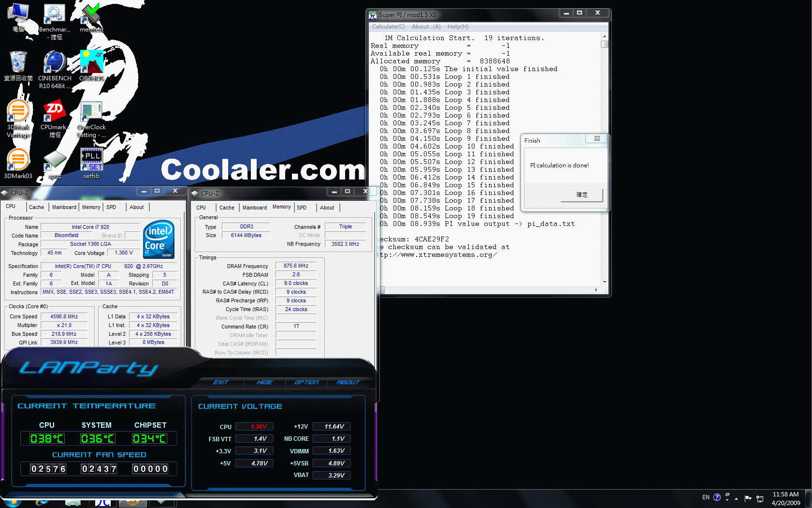This screenshot has width=812, height=508.
Task: Launch 3DMark Vantage shortcut
Action: (x=18, y=119)
